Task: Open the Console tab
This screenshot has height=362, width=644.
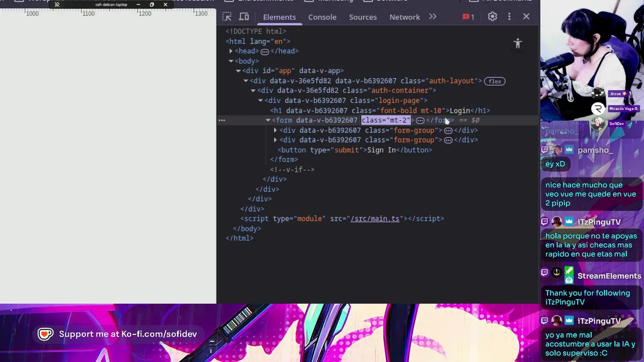Action: point(322,17)
